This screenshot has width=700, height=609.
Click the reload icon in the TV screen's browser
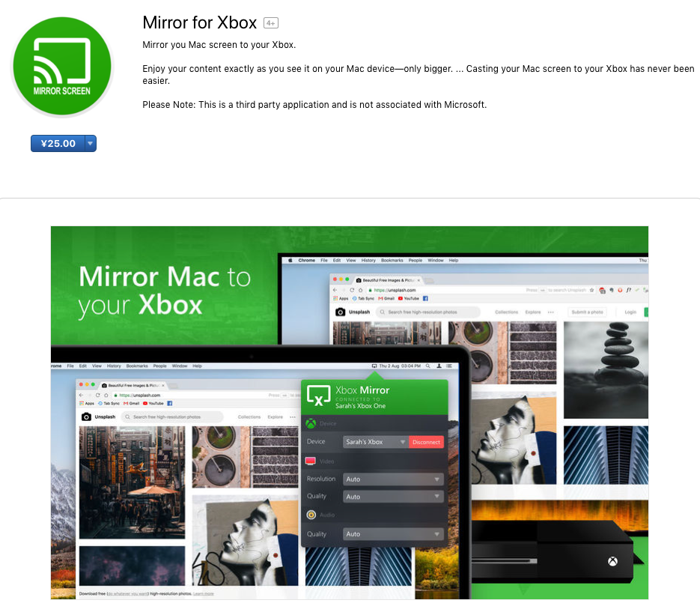tap(352, 290)
